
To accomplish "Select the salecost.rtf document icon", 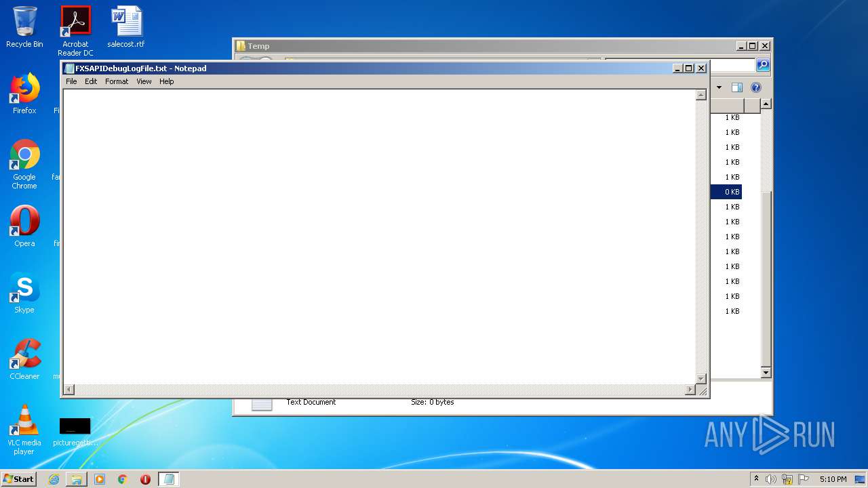I will point(126,27).
